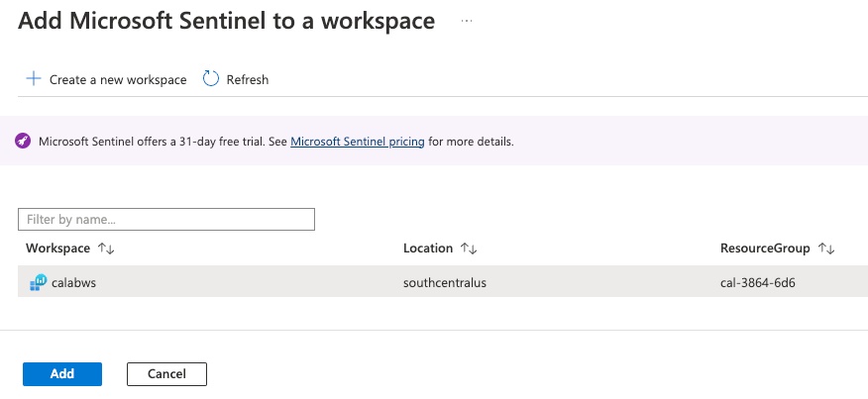Select the calabws workspace name
868x399 pixels.
(x=73, y=282)
